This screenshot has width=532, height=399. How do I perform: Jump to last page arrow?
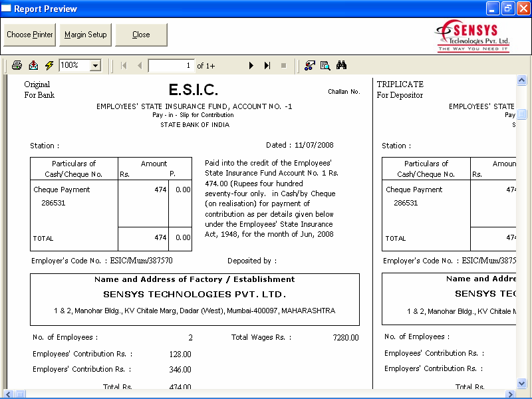pyautogui.click(x=267, y=65)
